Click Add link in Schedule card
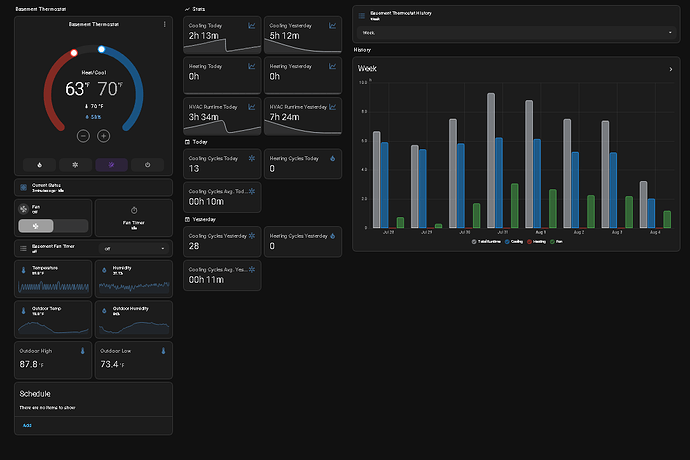The width and height of the screenshot is (690, 460). click(27, 426)
